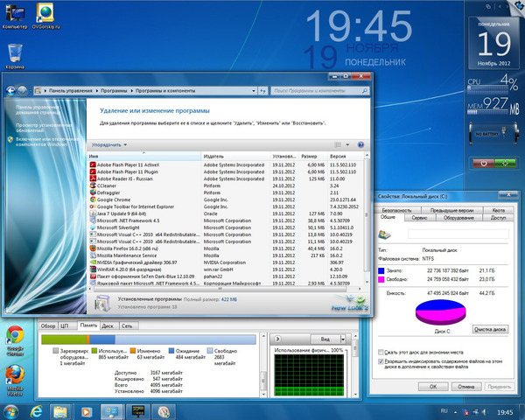Screen dimensions: 525x420
Task: Select the Google Chrome program row icon
Action: 93,199
